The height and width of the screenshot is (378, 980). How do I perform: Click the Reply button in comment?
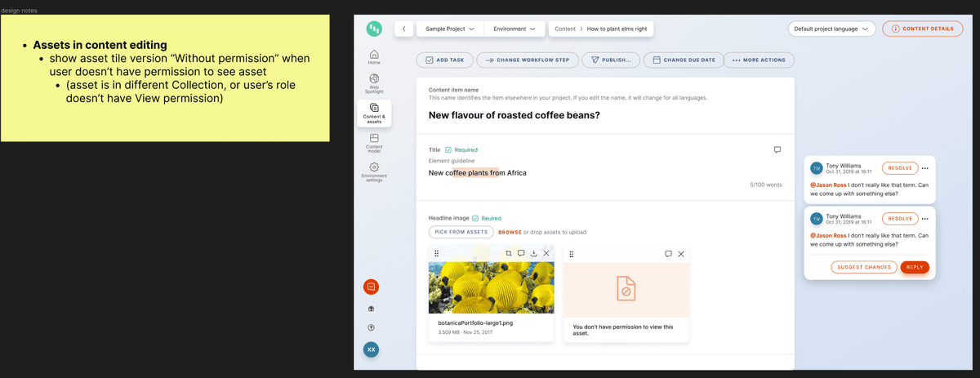(x=915, y=267)
